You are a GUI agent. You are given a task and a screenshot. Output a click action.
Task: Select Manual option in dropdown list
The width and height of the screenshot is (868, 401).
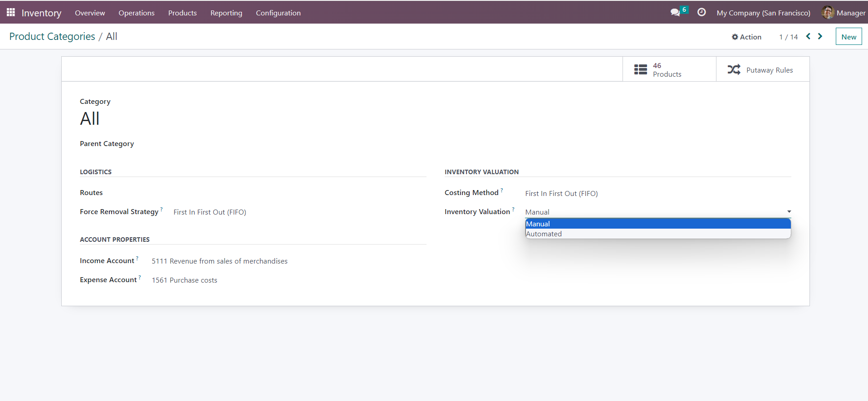point(538,224)
